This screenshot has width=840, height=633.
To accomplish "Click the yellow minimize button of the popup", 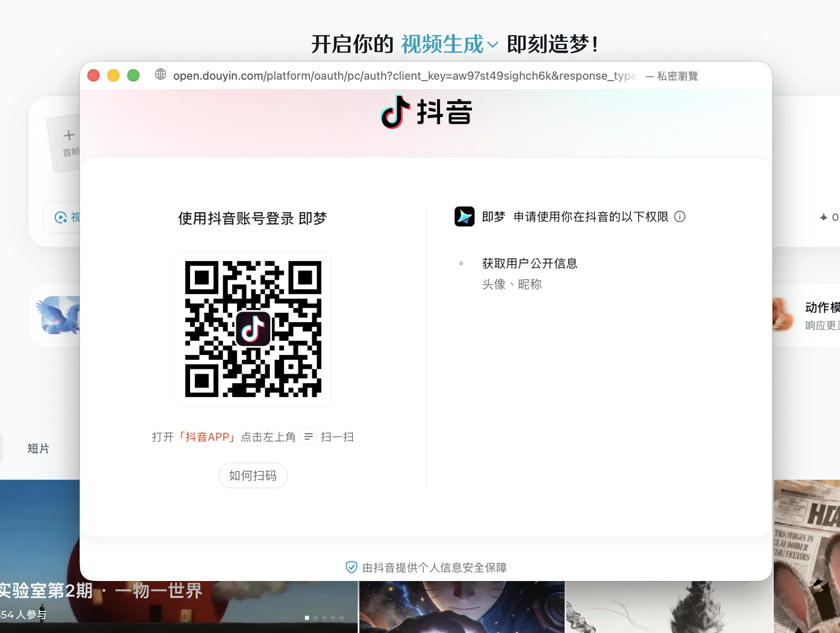I will tap(113, 75).
